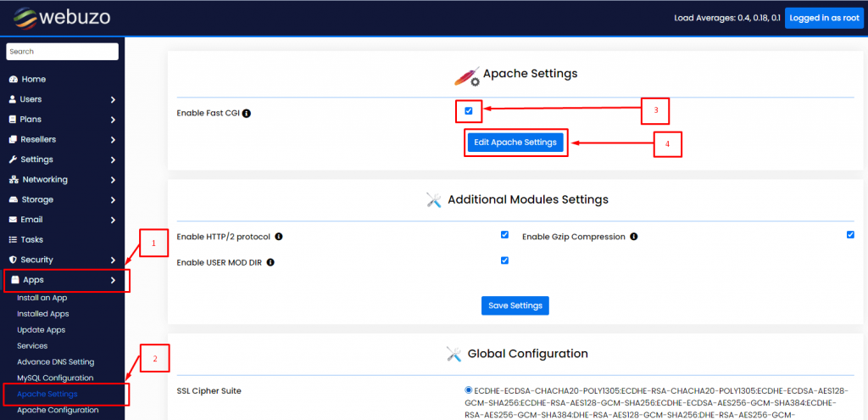
Task: Click the info icon next to Enable Gzip Compression
Action: point(634,237)
